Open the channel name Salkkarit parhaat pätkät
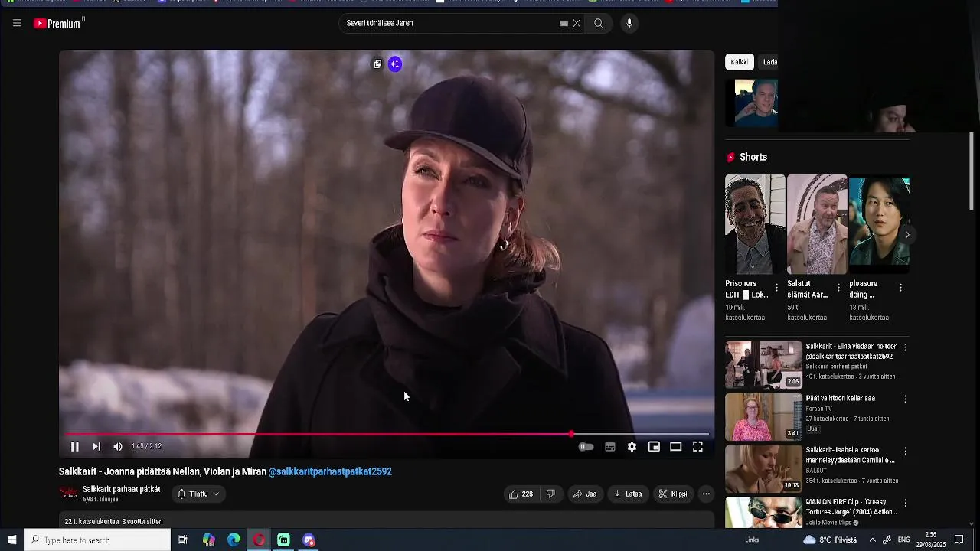Image resolution: width=980 pixels, height=551 pixels. coord(122,489)
